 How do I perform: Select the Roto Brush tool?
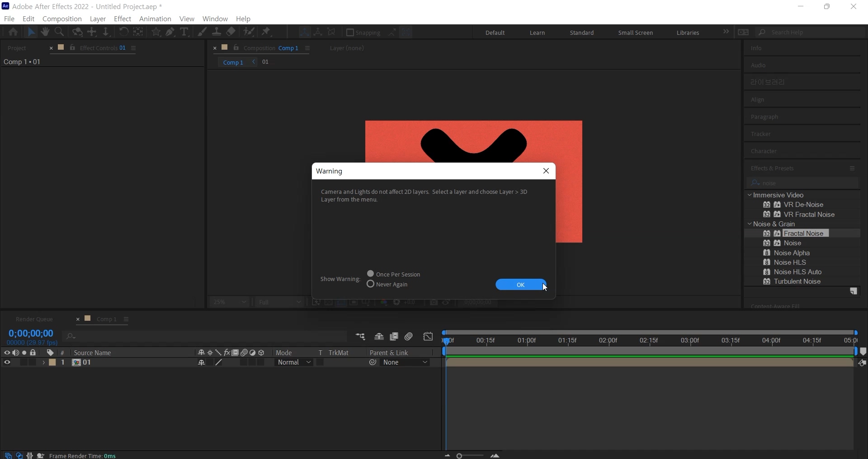249,32
